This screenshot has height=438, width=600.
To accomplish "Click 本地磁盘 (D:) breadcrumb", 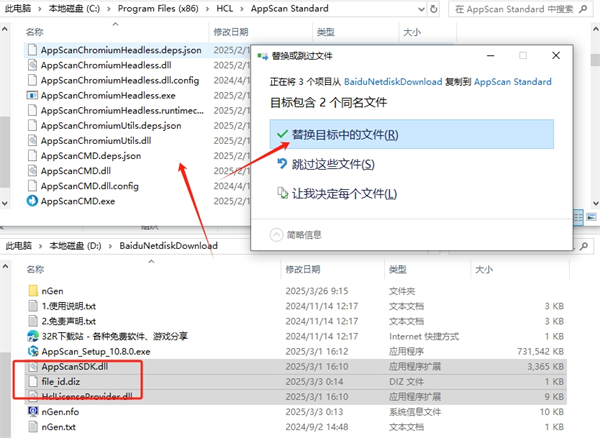I will [75, 246].
